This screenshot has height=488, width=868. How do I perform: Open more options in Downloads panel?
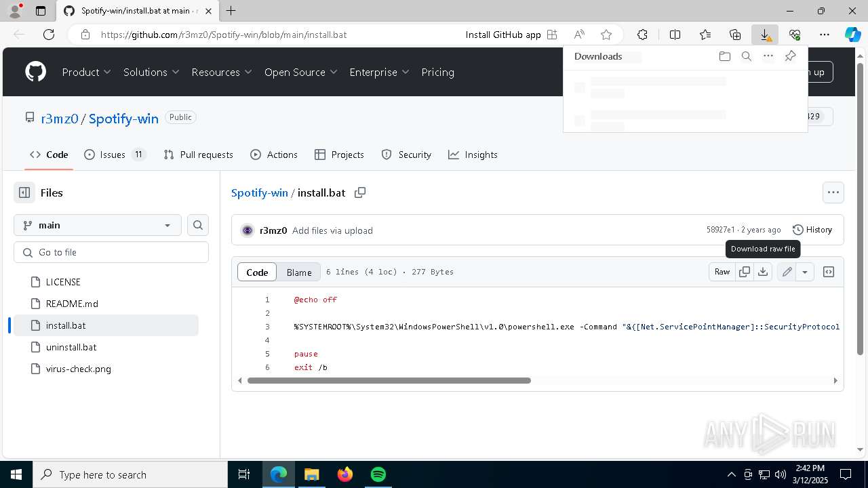pyautogui.click(x=768, y=56)
